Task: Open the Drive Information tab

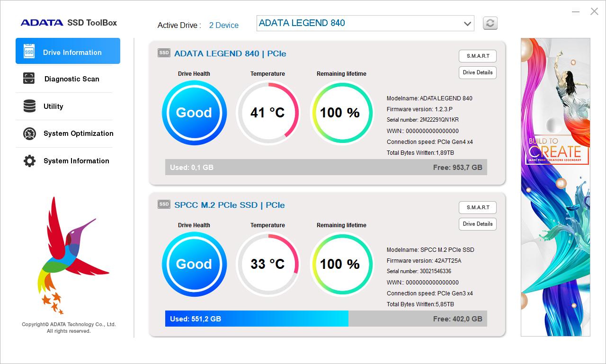Action: (x=68, y=51)
